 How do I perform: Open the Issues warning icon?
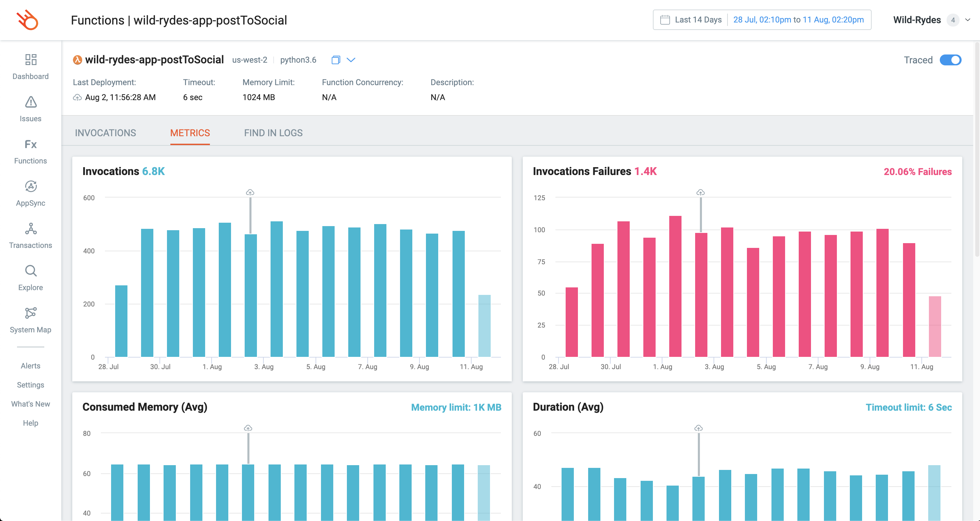click(30, 102)
